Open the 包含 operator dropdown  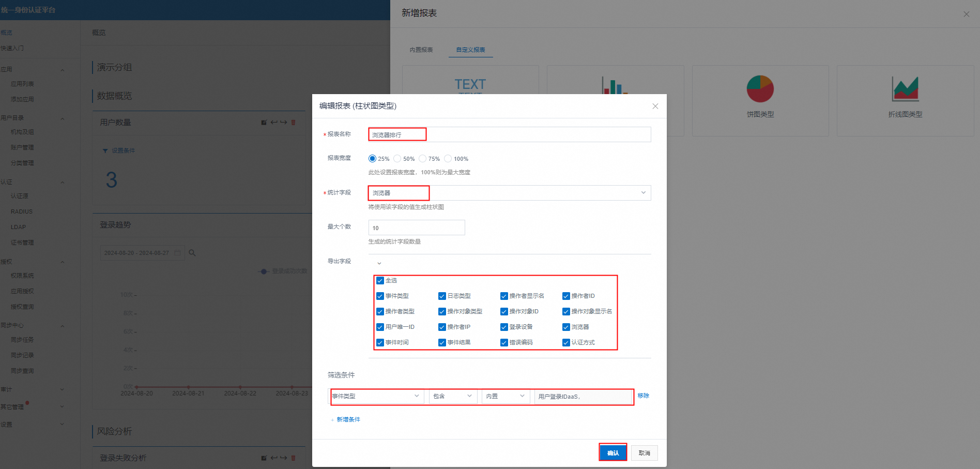coord(453,396)
